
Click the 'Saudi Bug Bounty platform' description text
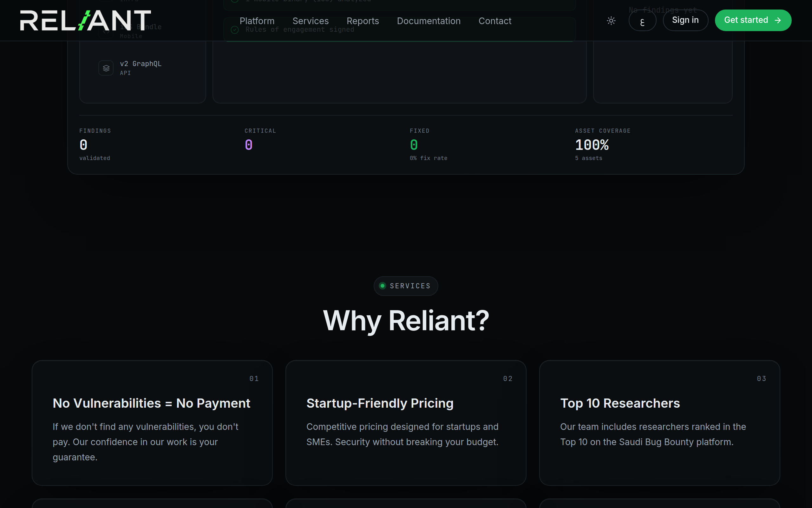(653, 434)
